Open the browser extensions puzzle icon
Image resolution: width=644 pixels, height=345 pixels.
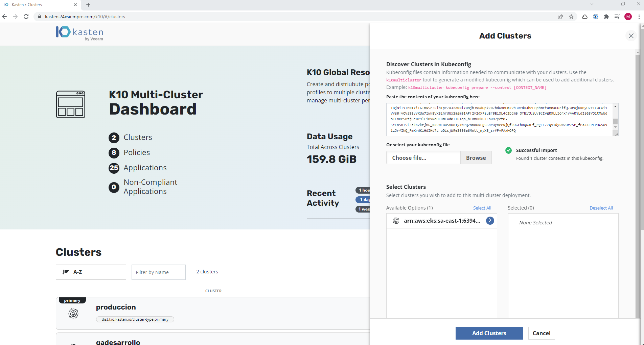(606, 17)
